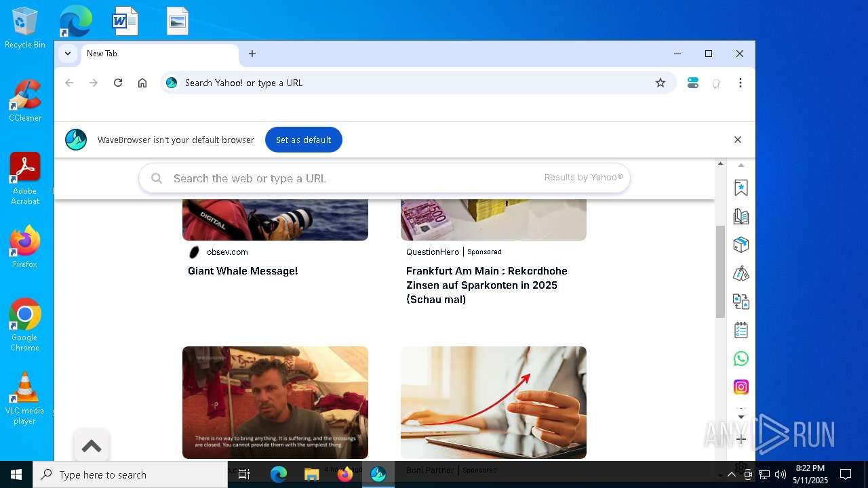Open a new tab with plus button
Image resolution: width=868 pixels, height=488 pixels.
(252, 54)
